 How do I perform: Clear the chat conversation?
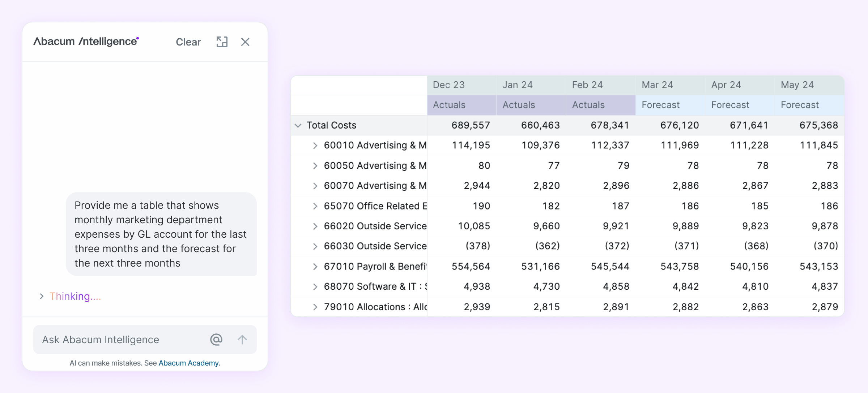click(x=188, y=42)
